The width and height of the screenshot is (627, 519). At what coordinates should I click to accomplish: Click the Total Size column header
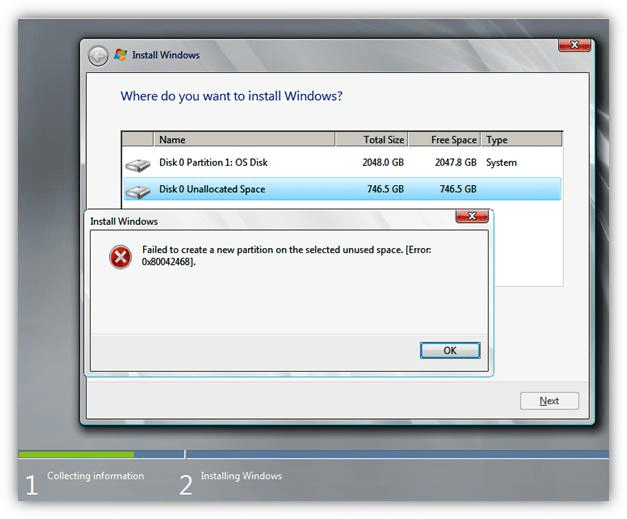tap(371, 140)
